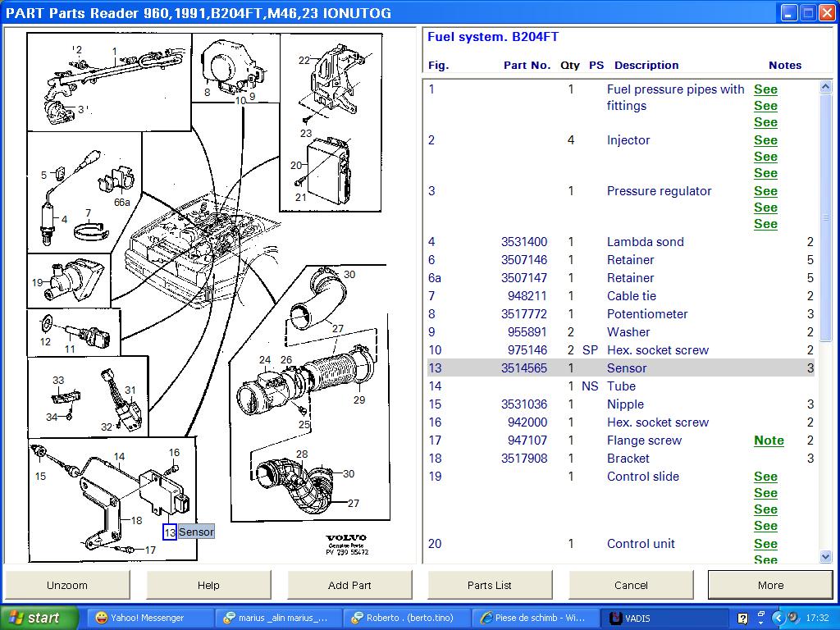
Task: Click callout 15 nipple in diagram
Action: click(40, 476)
